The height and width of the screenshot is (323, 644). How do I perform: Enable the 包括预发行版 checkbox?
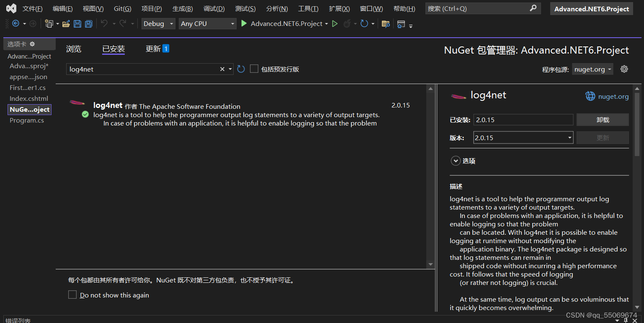(x=254, y=69)
